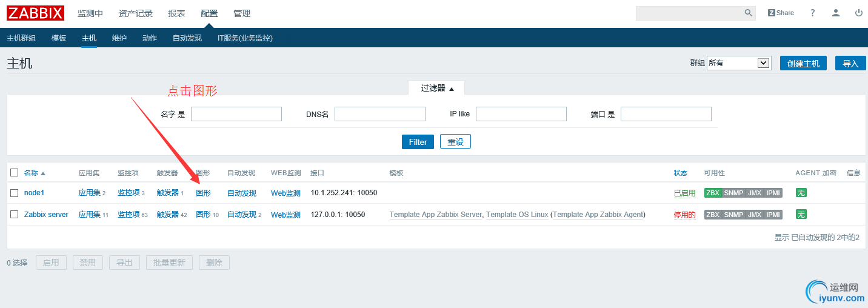Viewport: 868px width, 308px height.
Task: Toggle node1 已启用 status link
Action: click(685, 193)
